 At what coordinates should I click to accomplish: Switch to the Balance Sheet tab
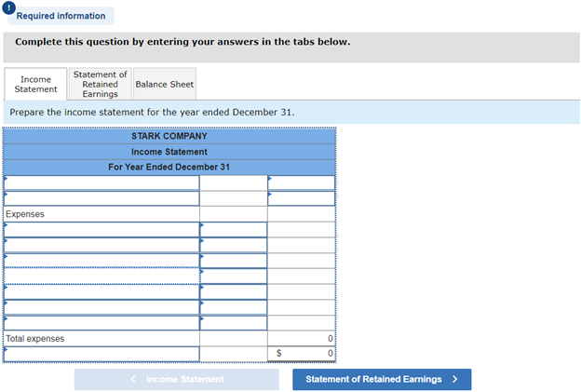click(165, 84)
